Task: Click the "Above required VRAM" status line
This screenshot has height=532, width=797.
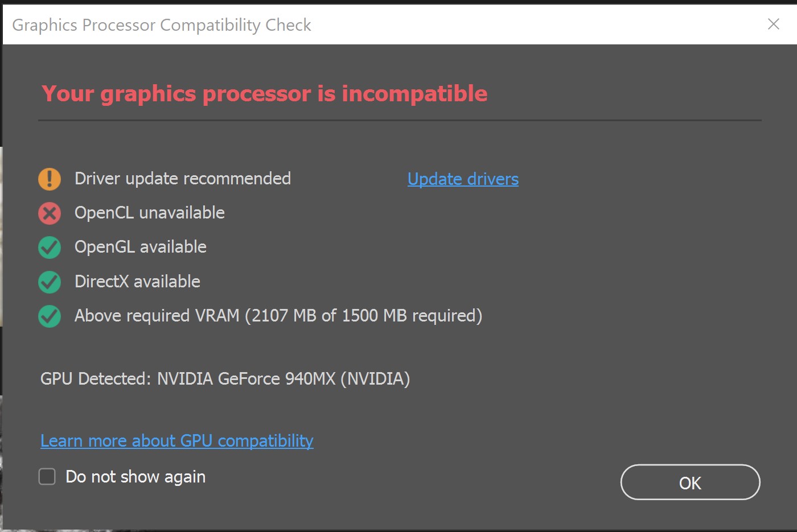Action: point(278,316)
